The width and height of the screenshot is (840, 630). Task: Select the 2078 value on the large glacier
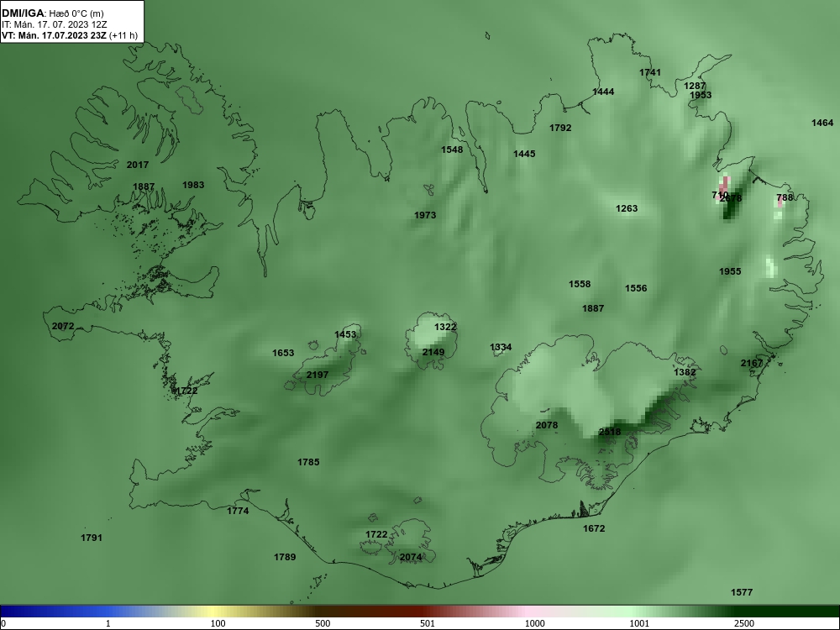coord(547,425)
